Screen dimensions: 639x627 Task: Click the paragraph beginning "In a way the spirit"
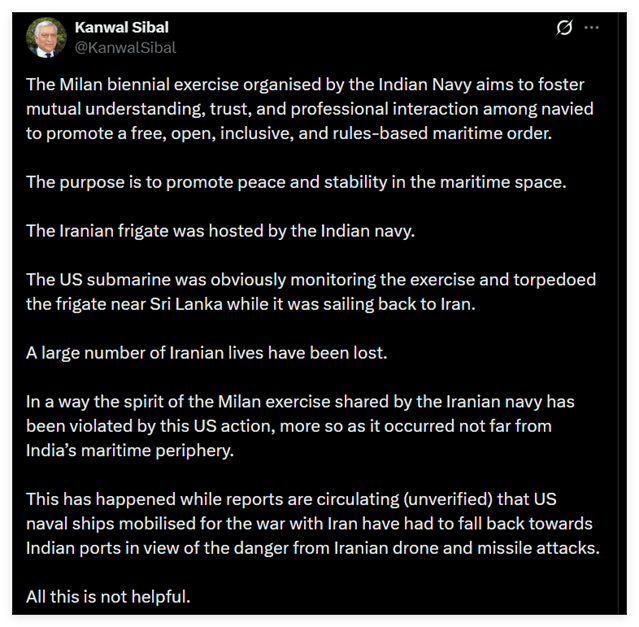300,428
